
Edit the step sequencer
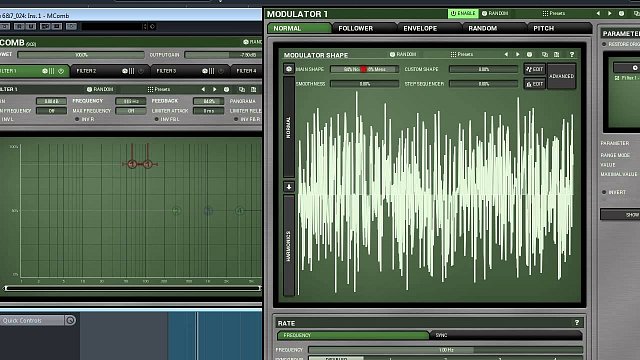tap(535, 84)
